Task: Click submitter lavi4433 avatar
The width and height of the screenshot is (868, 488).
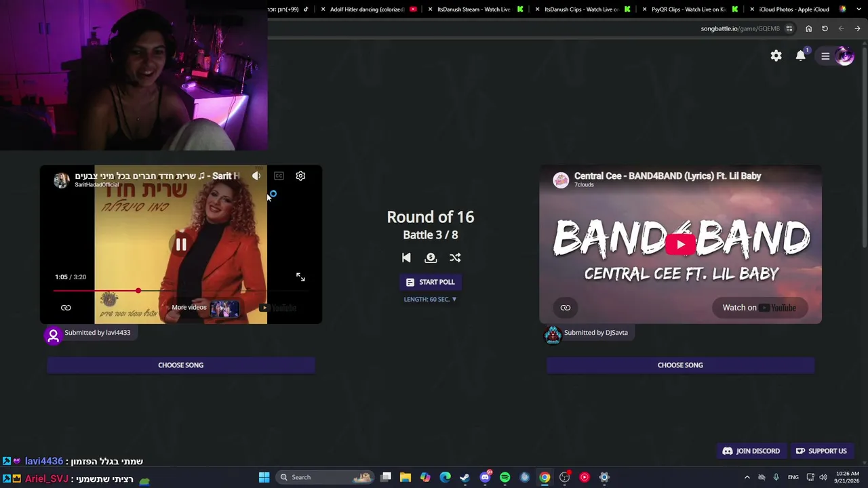Action: [53, 335]
